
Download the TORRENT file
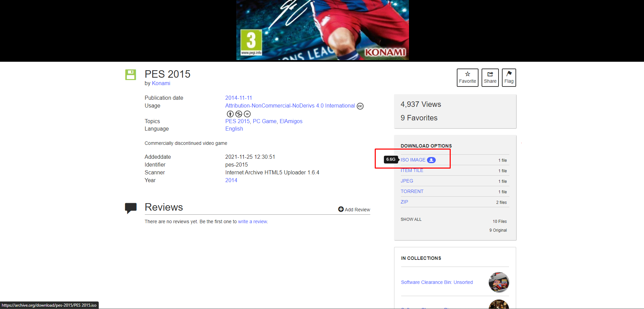(x=412, y=192)
